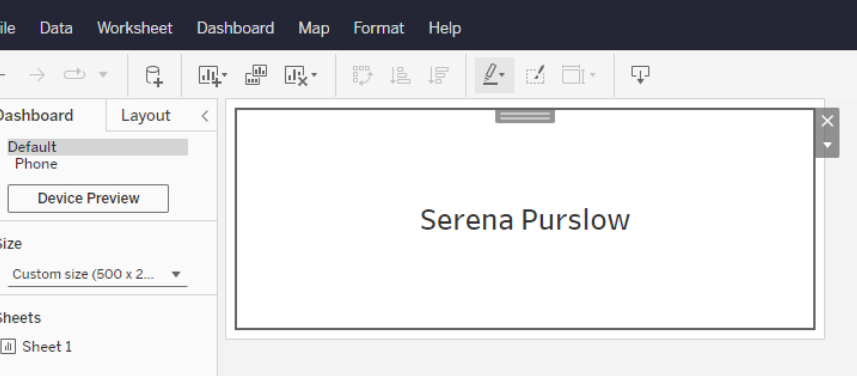
Task: Click the drag handle atop the sheet
Action: [x=525, y=116]
